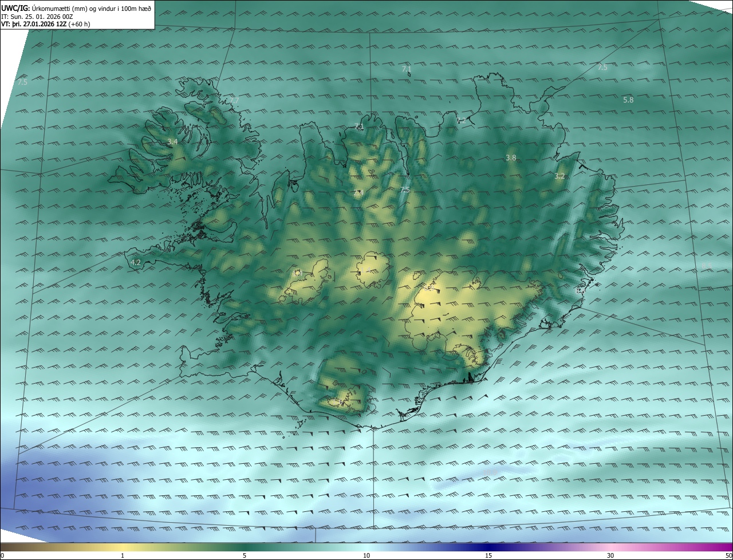
Task: Click the 30 tick on the colour scale
Action: 610,555
